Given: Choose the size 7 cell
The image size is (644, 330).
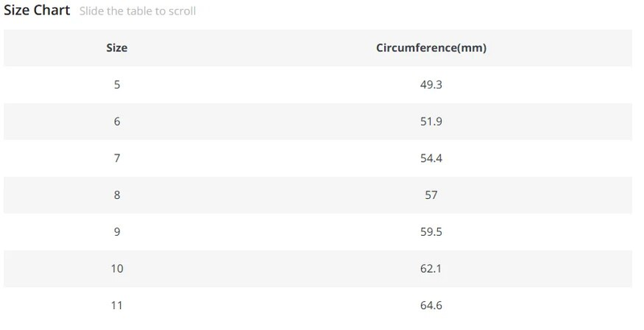Looking at the screenshot, I should pyautogui.click(x=117, y=158).
